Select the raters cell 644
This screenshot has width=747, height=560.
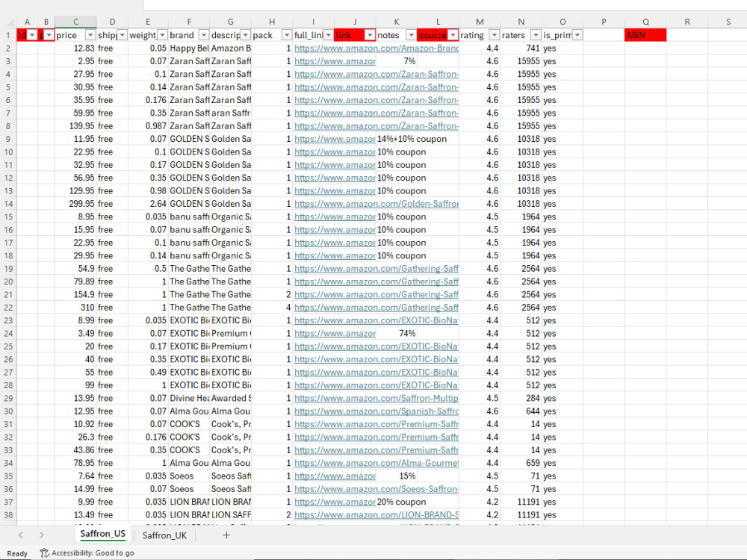(521, 411)
